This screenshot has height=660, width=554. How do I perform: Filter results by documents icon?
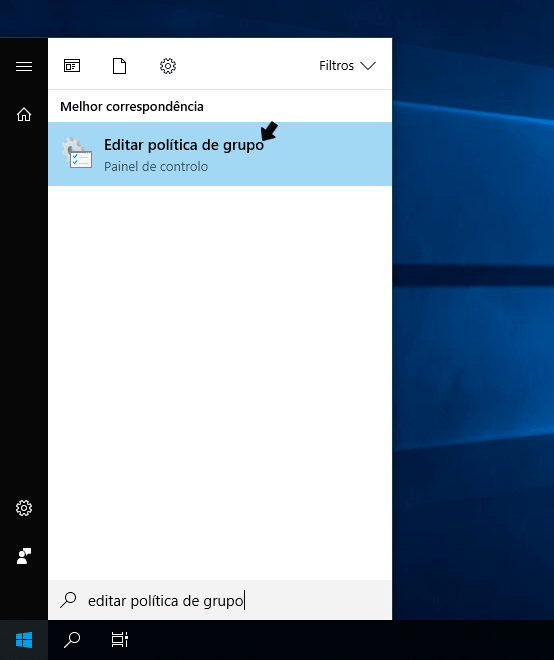click(x=120, y=66)
